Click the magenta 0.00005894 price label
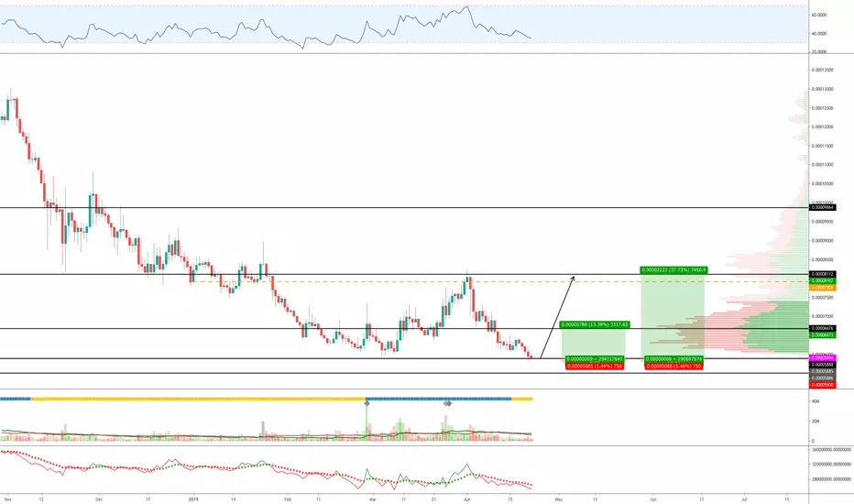This screenshot has height=504, width=854. (823, 358)
